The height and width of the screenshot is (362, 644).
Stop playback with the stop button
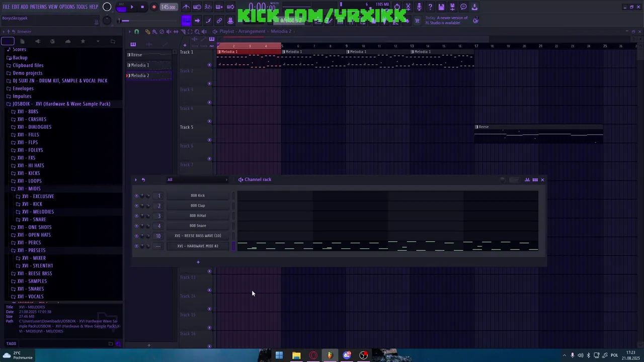(x=142, y=7)
